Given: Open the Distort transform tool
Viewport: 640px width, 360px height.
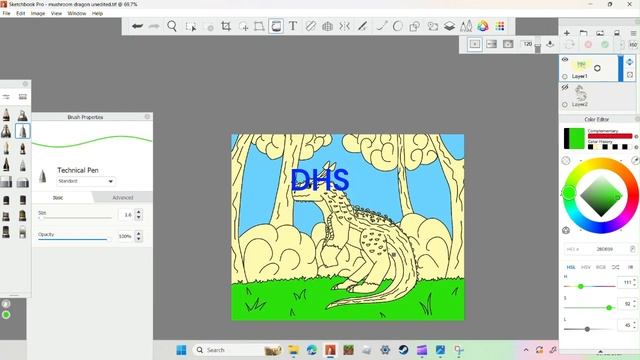Looking at the screenshot, I should (x=259, y=26).
